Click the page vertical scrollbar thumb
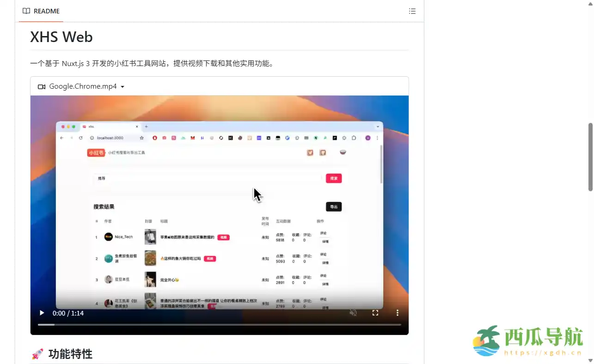Image resolution: width=594 pixels, height=364 pixels. coord(590,157)
